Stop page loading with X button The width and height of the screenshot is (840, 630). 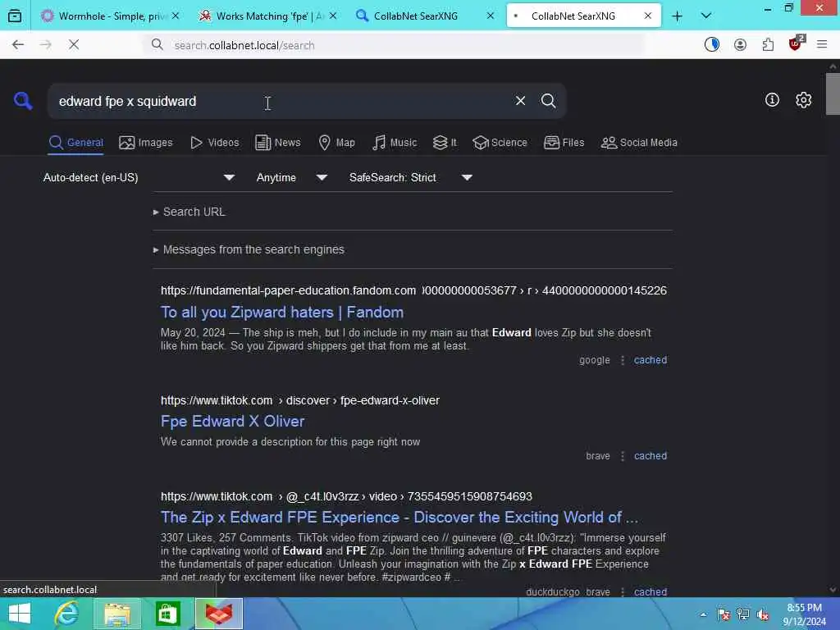click(74, 45)
